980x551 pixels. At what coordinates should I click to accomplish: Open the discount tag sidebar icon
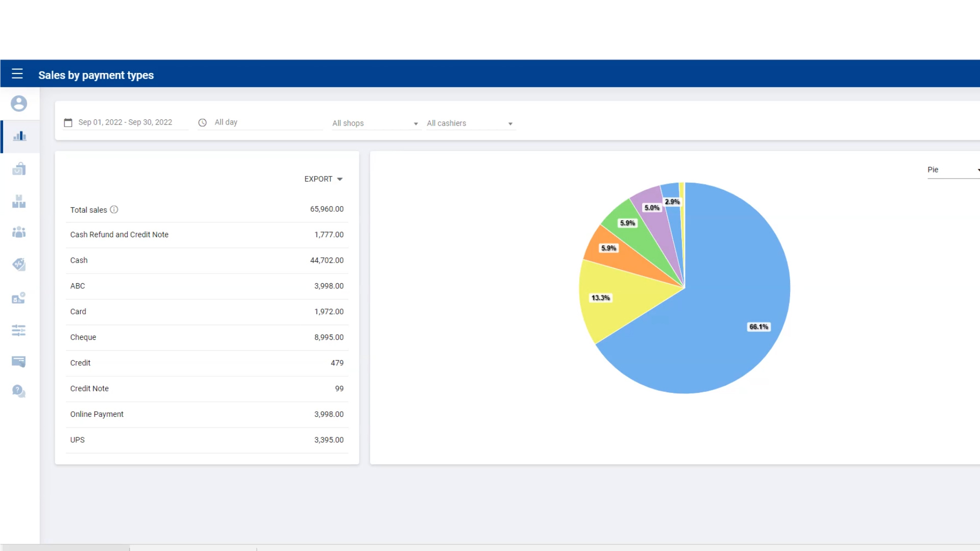pyautogui.click(x=19, y=264)
